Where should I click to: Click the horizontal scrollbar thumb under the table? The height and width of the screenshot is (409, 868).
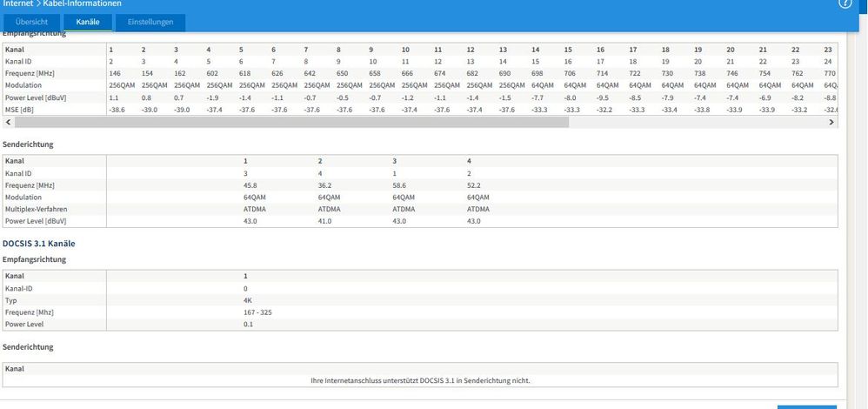click(291, 122)
